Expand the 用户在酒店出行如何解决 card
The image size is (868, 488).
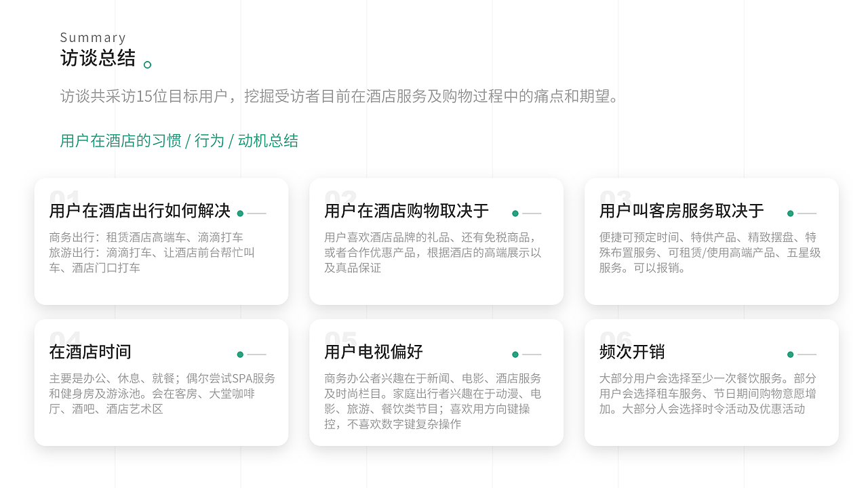coord(161,241)
